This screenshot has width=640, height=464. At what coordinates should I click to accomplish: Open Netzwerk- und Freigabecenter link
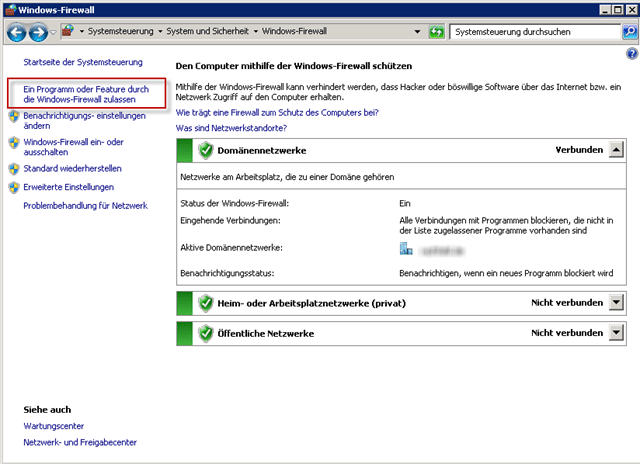[x=80, y=442]
